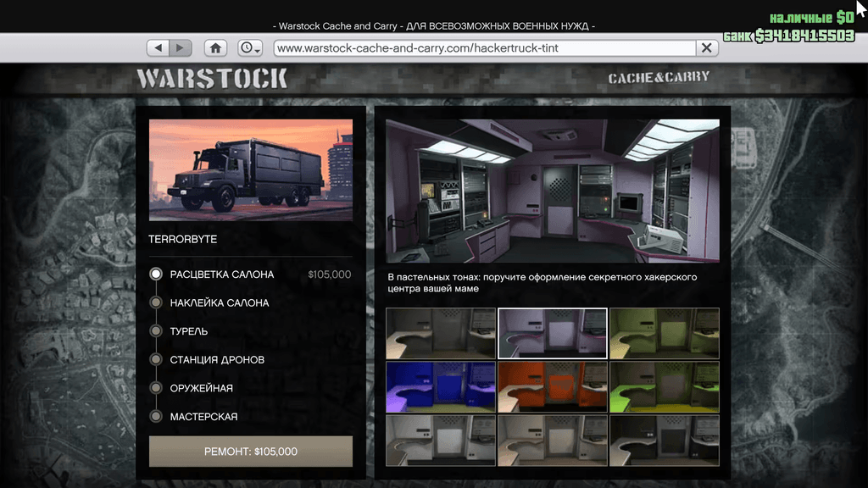Click the large interior preview image
The width and height of the screenshot is (868, 488).
[553, 191]
